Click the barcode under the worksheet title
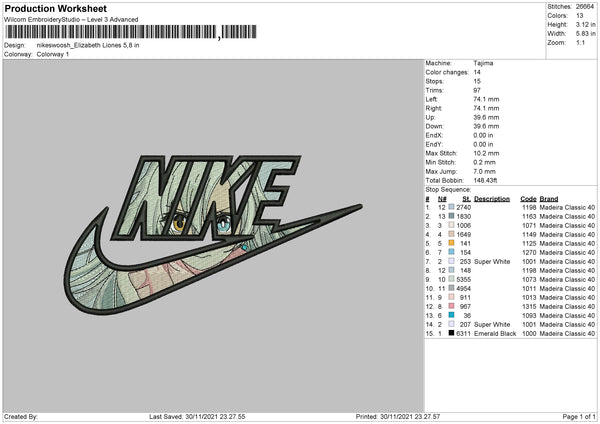 click(x=130, y=32)
